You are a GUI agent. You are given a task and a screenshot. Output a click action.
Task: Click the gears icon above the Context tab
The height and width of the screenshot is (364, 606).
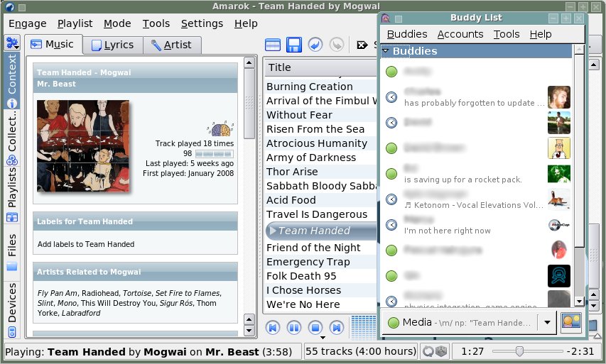coord(12,43)
